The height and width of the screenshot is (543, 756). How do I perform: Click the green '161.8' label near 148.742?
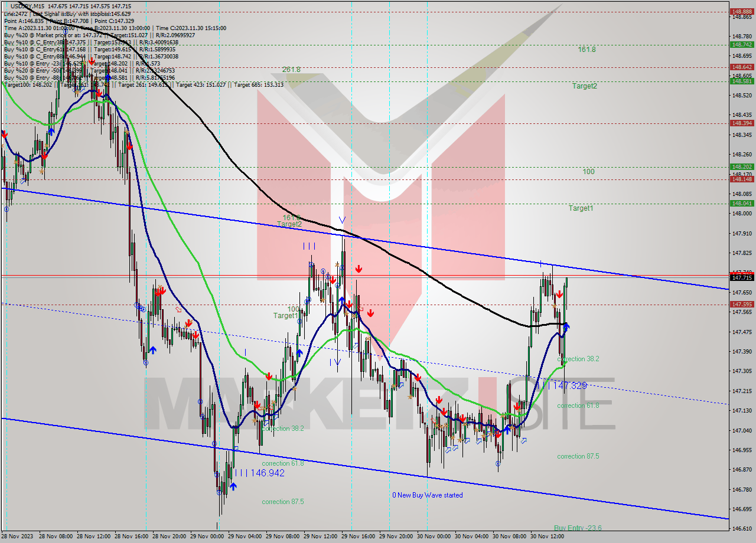click(586, 50)
